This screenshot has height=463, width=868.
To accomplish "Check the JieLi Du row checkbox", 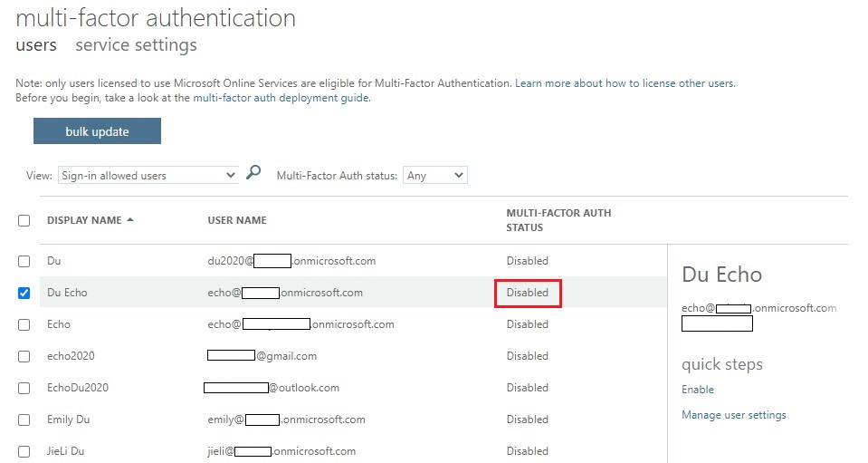I will pos(24,451).
